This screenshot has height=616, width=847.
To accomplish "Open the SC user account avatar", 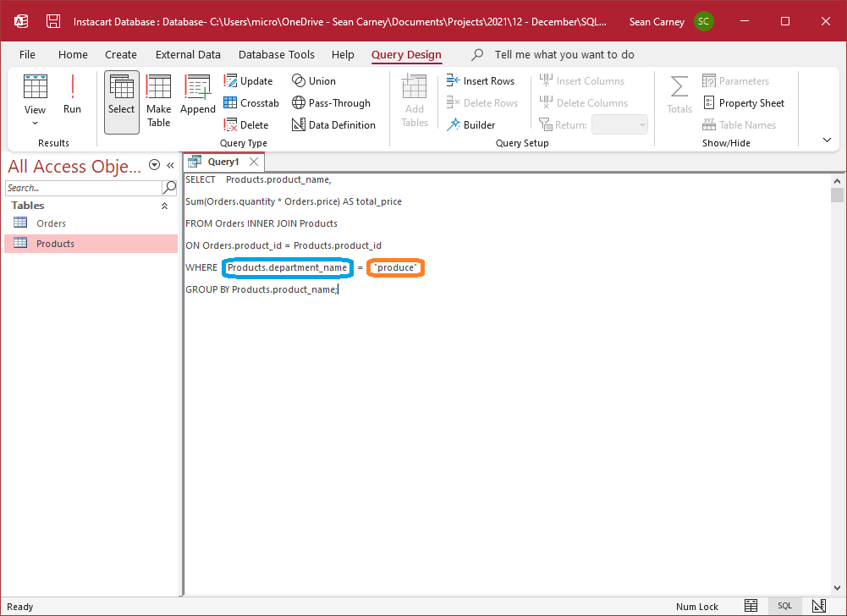I will 703,22.
